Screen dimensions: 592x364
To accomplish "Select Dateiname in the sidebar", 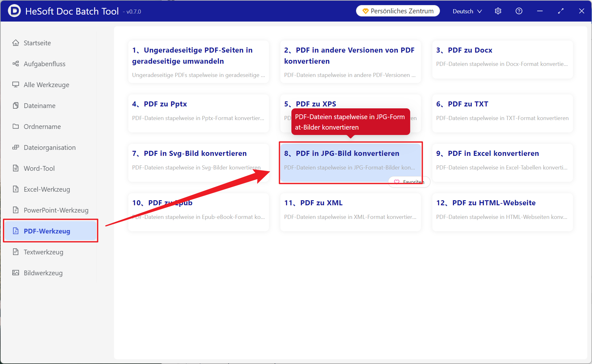I will point(50,105).
